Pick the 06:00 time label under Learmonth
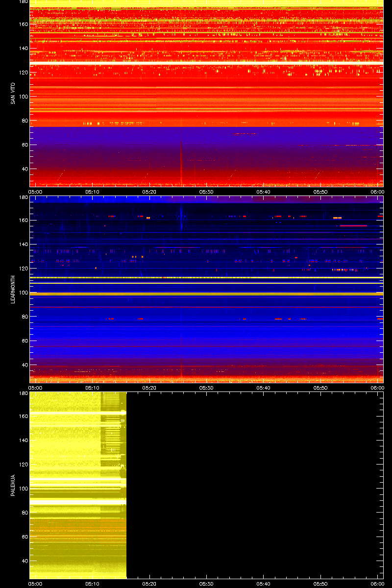 click(377, 388)
